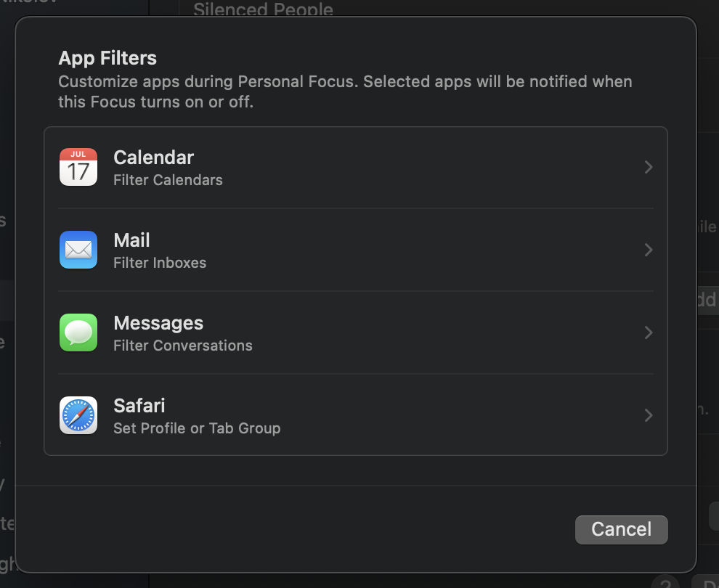Dismiss dialog with Cancel button
Screen dimensions: 719x588
coord(621,529)
